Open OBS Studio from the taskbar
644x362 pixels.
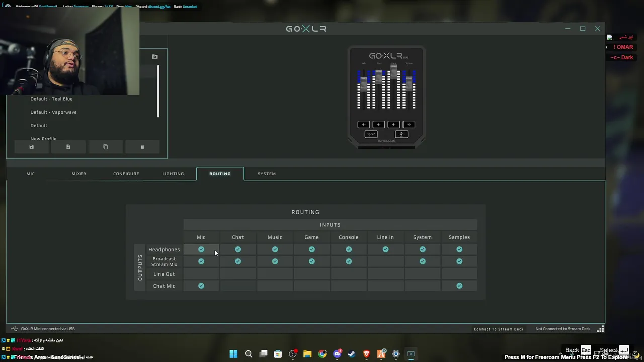coord(293,354)
